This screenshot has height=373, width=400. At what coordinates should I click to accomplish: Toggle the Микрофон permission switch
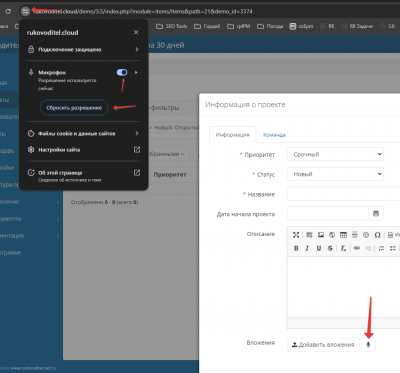(122, 72)
